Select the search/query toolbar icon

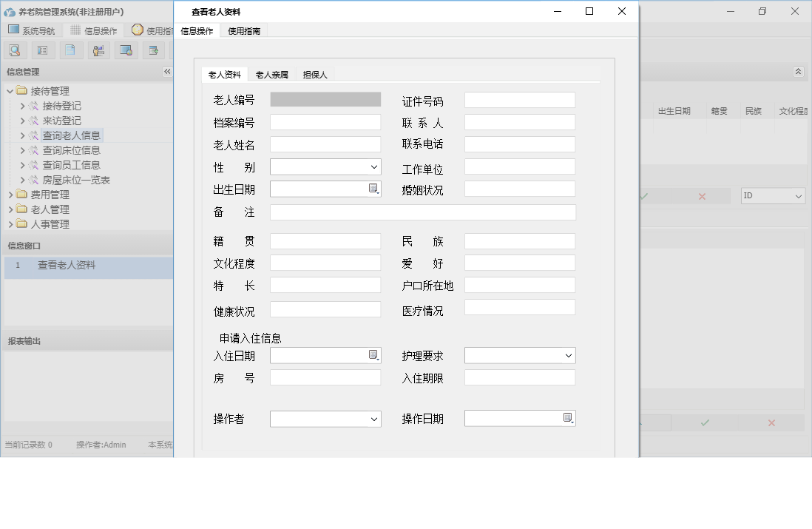(15, 50)
